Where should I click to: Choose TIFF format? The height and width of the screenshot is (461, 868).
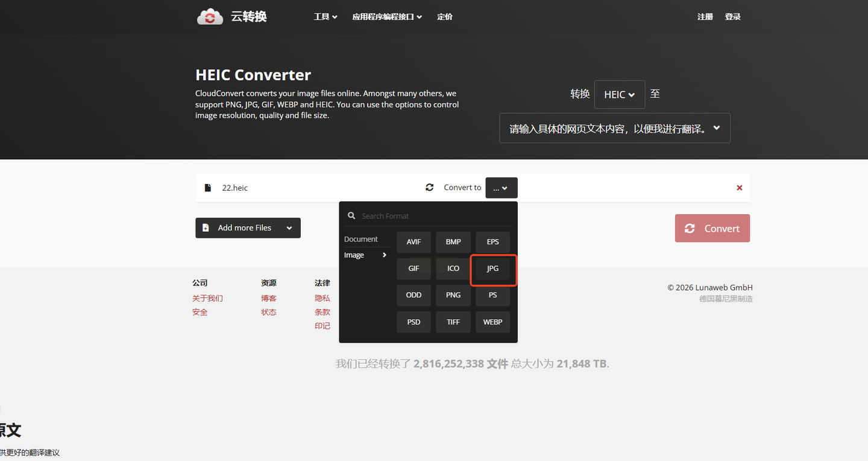tap(453, 322)
